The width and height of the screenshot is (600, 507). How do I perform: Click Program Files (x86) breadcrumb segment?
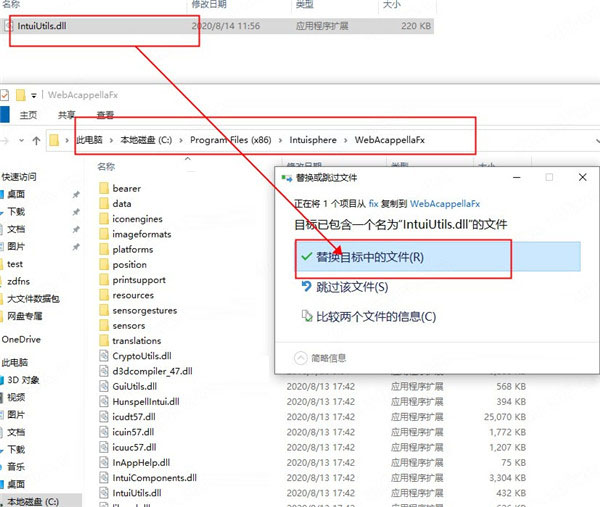[x=229, y=139]
